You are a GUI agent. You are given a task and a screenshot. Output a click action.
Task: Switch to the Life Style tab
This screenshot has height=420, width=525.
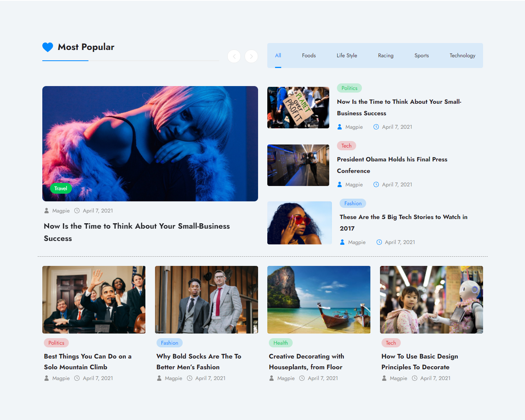pyautogui.click(x=347, y=55)
